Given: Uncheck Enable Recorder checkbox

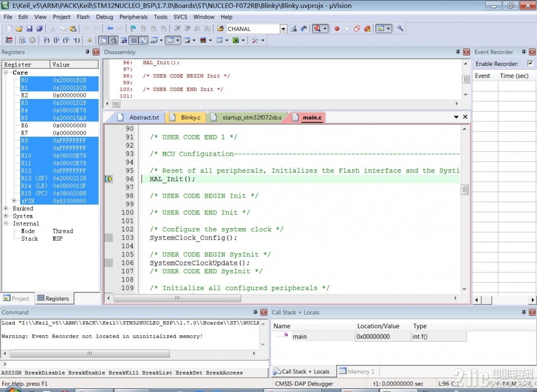Looking at the screenshot, I should click(x=530, y=63).
